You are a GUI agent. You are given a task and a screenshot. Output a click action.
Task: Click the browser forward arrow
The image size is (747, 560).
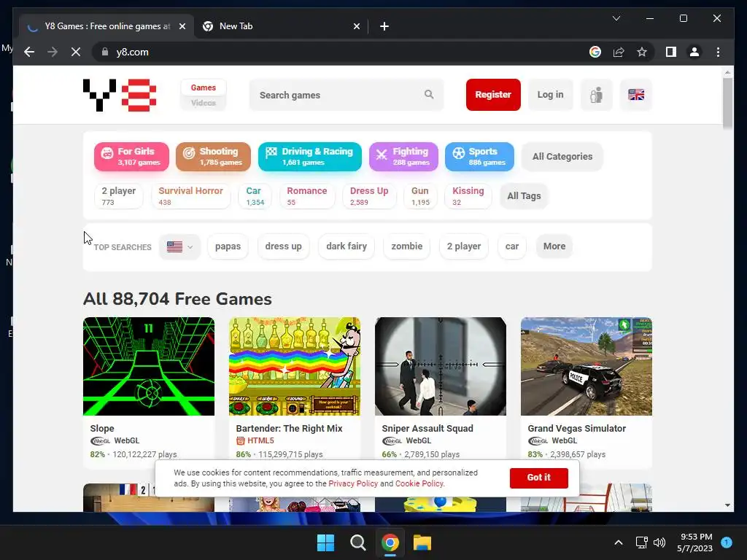coord(53,52)
